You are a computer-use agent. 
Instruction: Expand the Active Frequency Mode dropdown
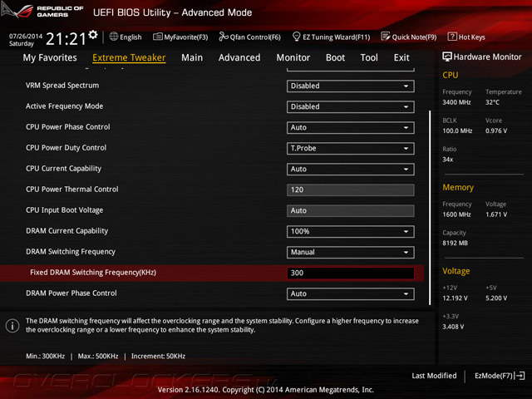point(351,106)
